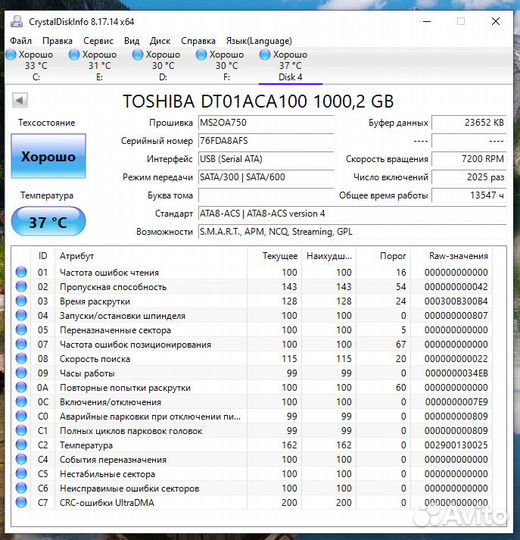This screenshot has width=520, height=540.
Task: Click raw value 000300B300B4
Action: pyautogui.click(x=456, y=301)
